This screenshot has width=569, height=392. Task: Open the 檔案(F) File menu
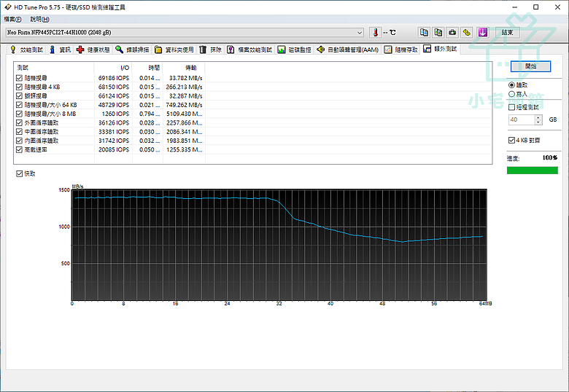pos(12,19)
